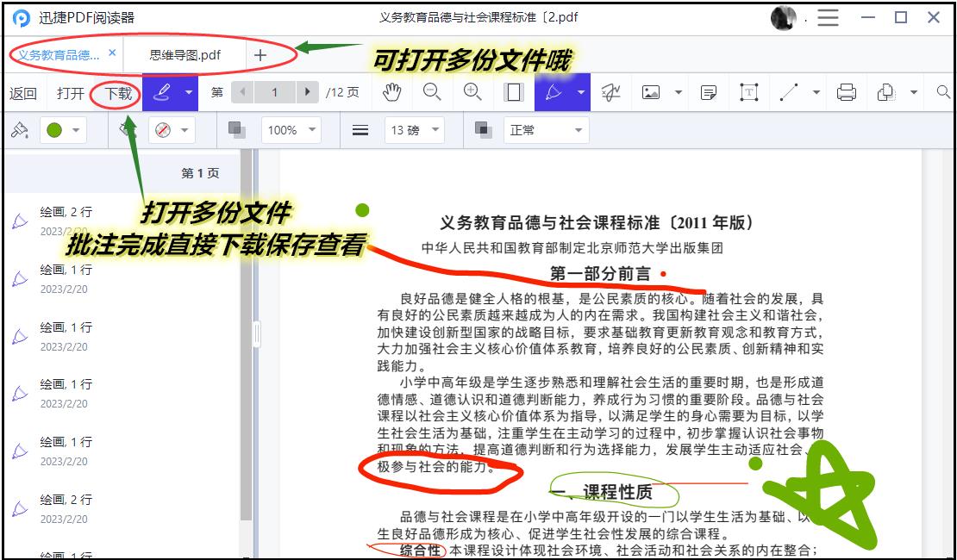Click the user avatar picture
The image size is (957, 560).
(783, 18)
